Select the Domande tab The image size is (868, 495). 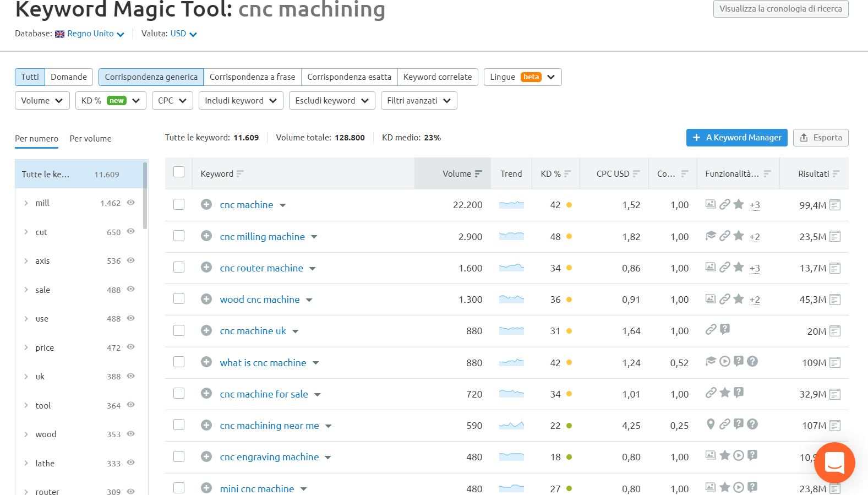[69, 77]
